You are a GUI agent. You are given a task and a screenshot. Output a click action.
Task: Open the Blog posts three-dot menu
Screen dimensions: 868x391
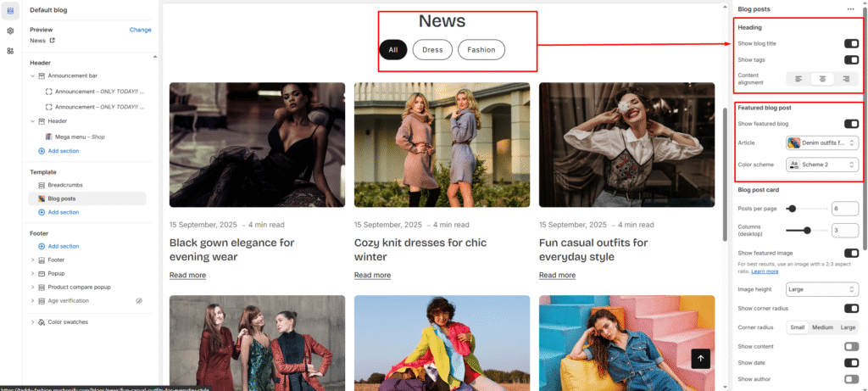pos(850,9)
